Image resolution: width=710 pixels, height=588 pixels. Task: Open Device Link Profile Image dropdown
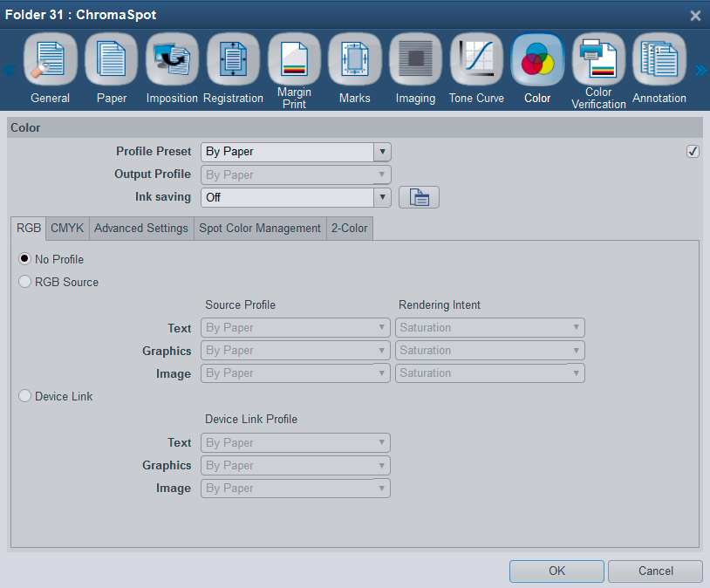[x=295, y=488]
